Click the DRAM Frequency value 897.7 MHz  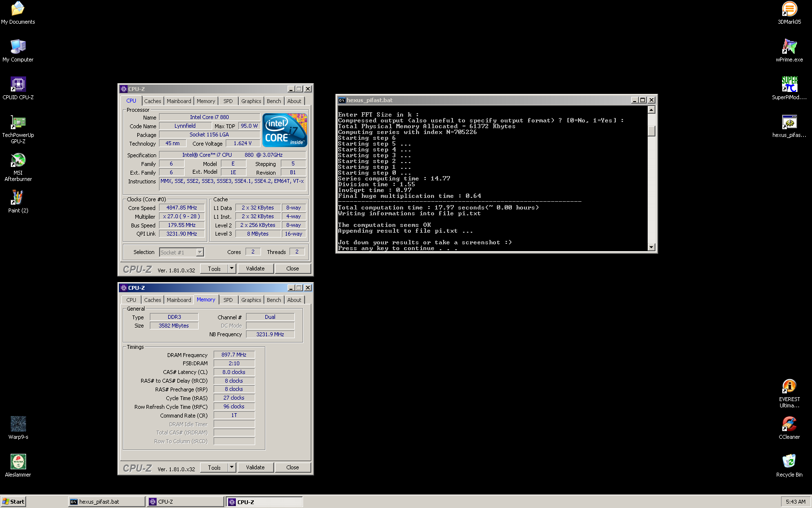coord(234,355)
